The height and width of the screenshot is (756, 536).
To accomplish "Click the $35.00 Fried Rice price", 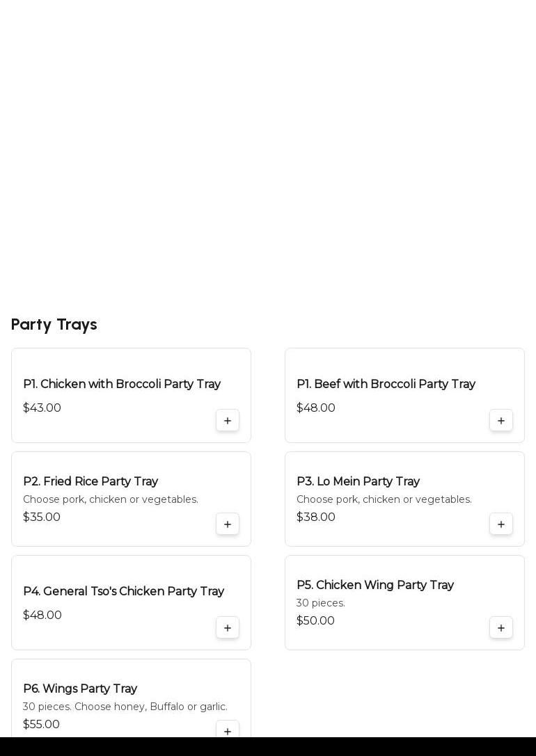I will pos(42,517).
